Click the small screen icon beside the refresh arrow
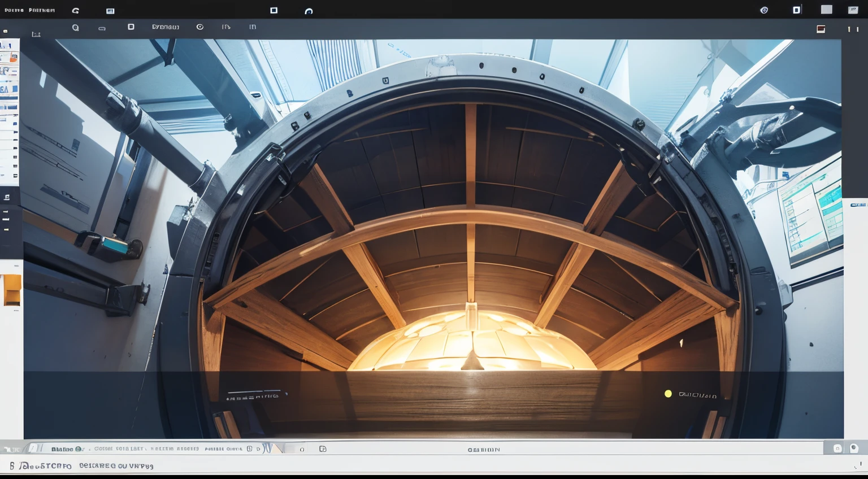868x479 pixels. pos(110,11)
